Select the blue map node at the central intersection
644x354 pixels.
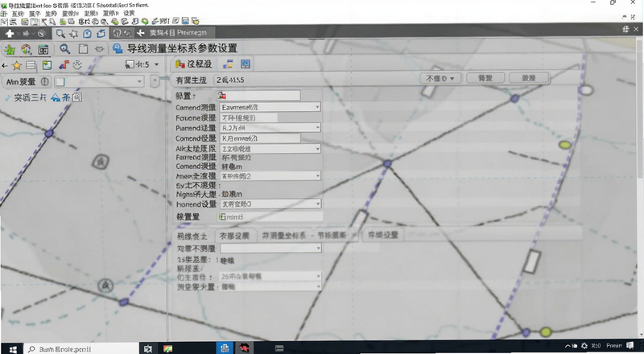(x=387, y=164)
